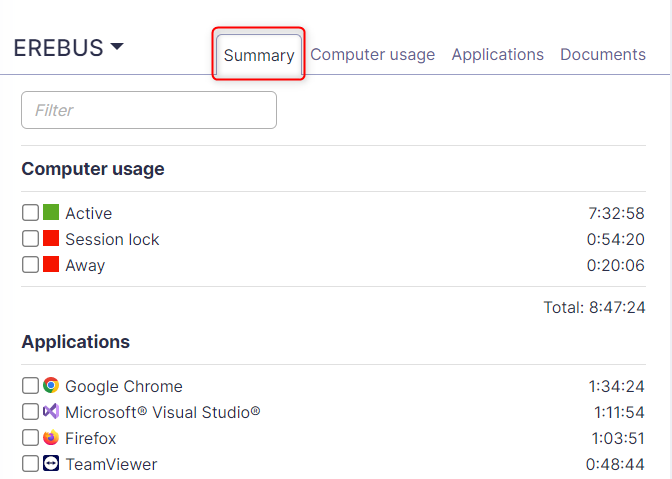Click the red Away color square
This screenshot has height=479, width=672.
coord(51,265)
